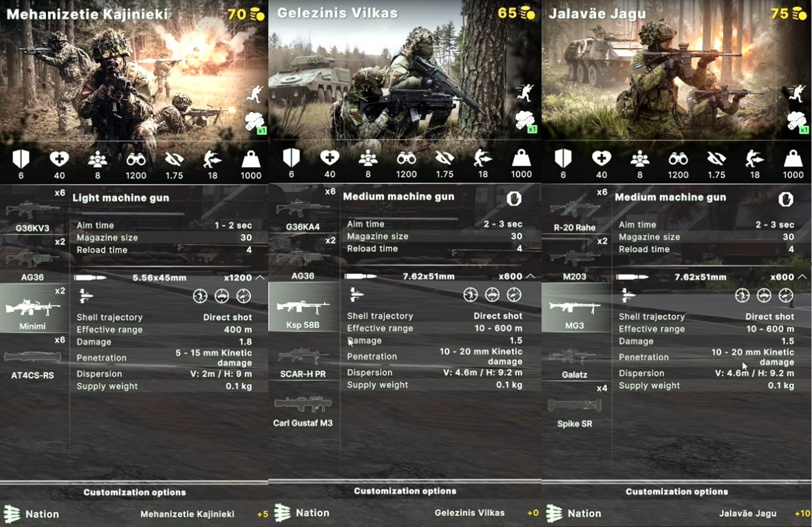Select the MG3 machine gun
812x527 pixels.
click(577, 308)
